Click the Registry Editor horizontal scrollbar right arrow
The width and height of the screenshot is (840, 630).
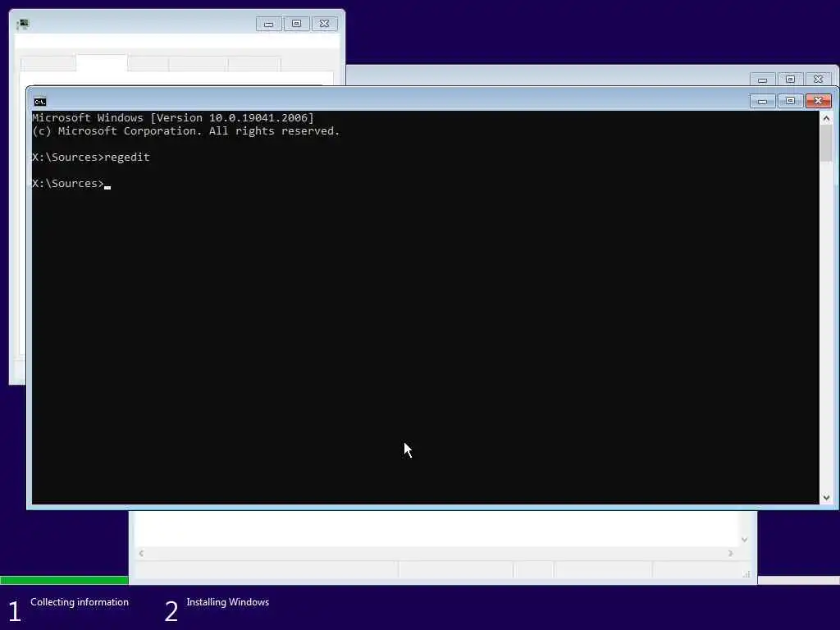tap(730, 554)
